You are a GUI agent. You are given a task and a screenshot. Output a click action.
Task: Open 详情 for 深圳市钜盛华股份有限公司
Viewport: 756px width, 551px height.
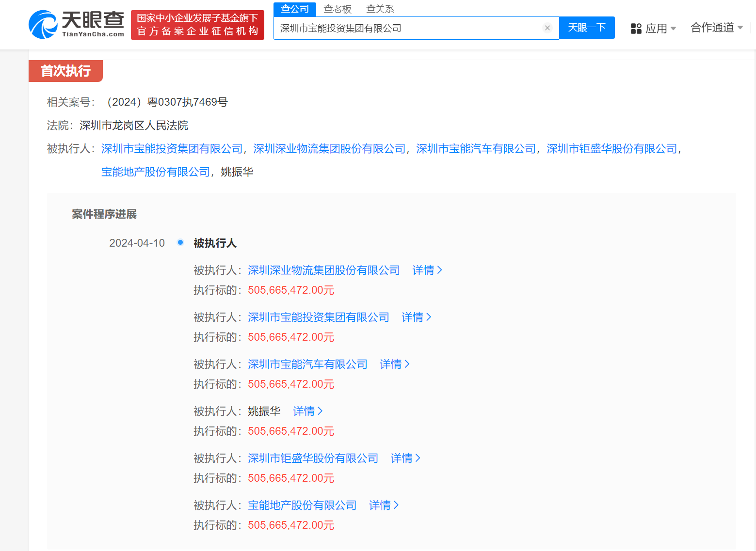point(405,458)
